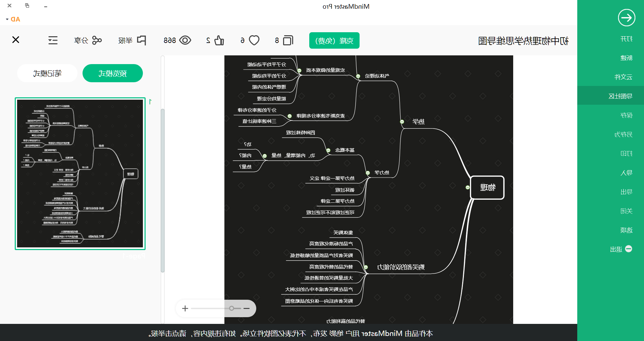Collapse the 基本概念 node toggle
644x341 pixels.
[328, 150]
